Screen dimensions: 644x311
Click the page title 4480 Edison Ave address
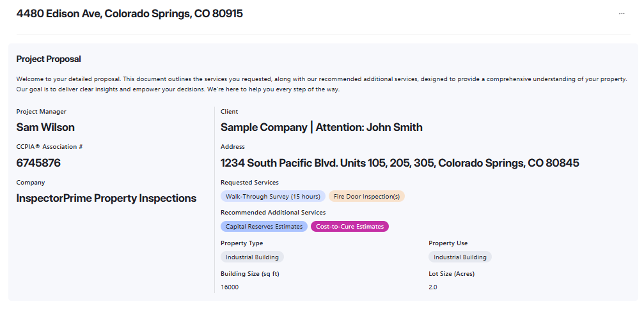coord(130,13)
